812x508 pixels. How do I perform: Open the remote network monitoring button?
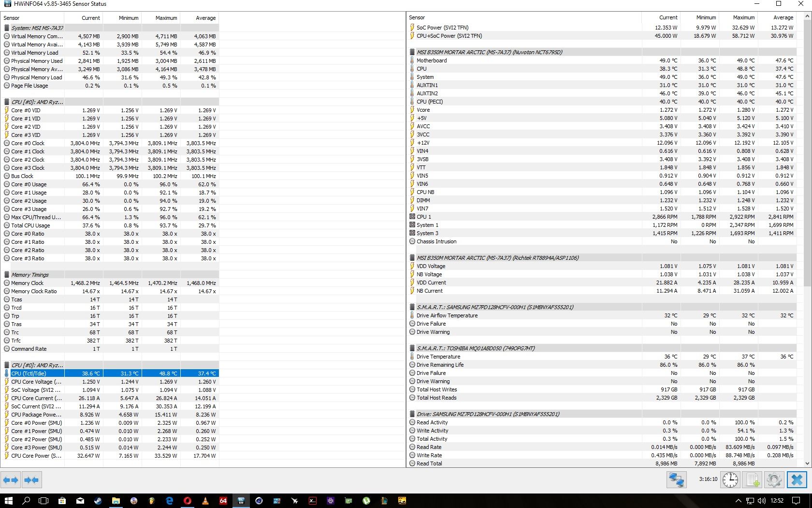tap(676, 479)
